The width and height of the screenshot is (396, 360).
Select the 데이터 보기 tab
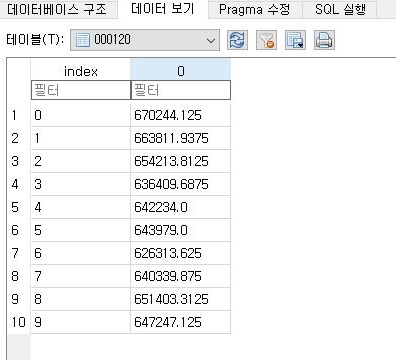[x=163, y=9]
